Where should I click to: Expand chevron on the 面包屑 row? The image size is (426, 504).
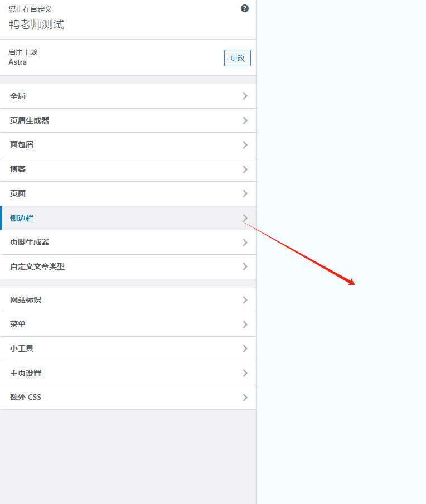245,145
